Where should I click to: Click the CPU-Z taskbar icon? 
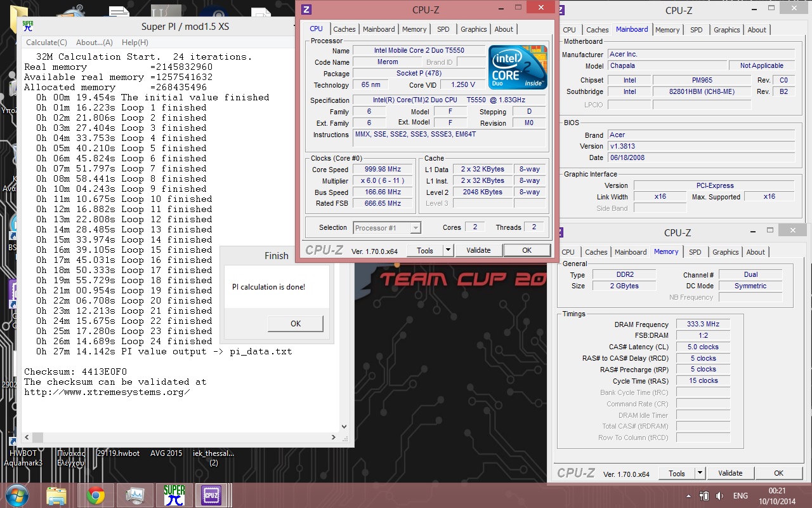click(210, 495)
